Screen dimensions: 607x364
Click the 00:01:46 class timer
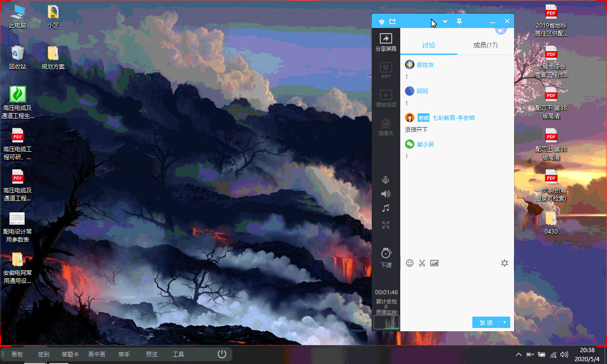click(386, 292)
